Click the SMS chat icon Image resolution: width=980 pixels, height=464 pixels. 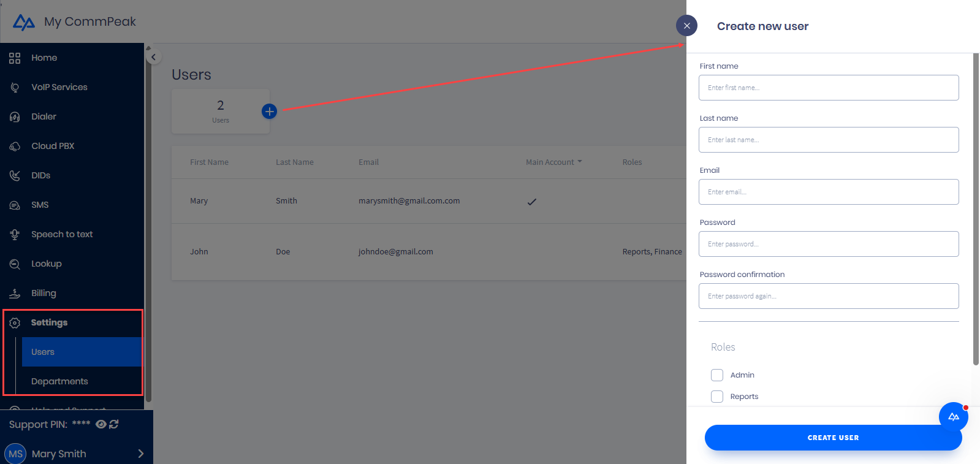pyautogui.click(x=15, y=205)
